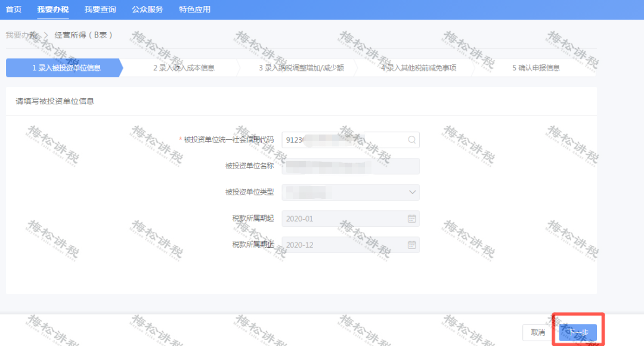The height and width of the screenshot is (346, 644).
Task: Click the 被投资单位统一社会信用代码 input field
Action: point(343,140)
